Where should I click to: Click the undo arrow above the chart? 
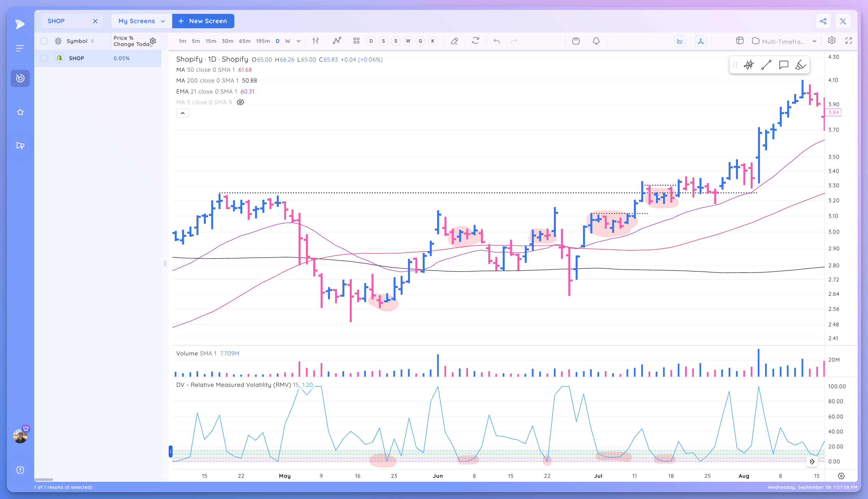(496, 41)
